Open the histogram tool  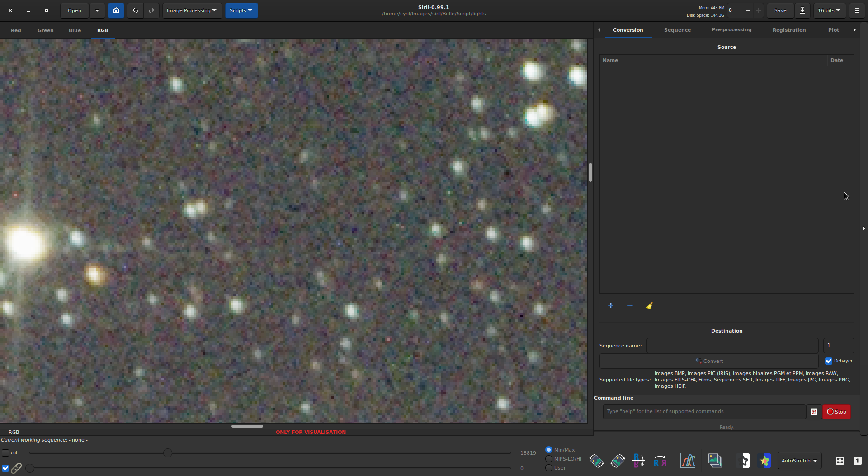coord(688,461)
